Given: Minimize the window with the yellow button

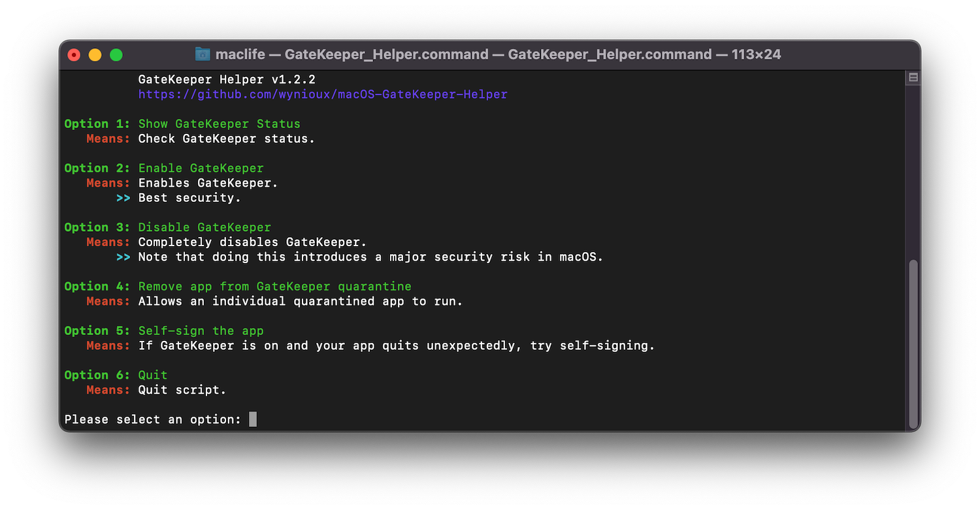Looking at the screenshot, I should click(95, 55).
